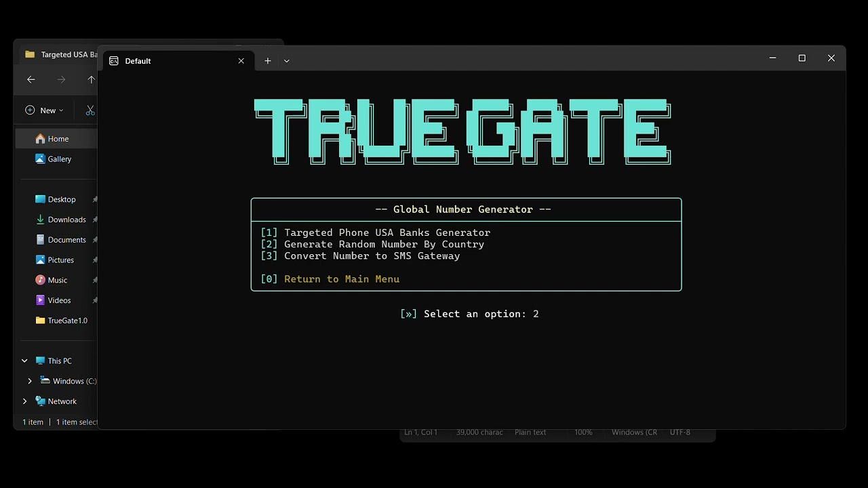Viewport: 868px width, 488px height.
Task: Close the terminal window
Action: [x=831, y=58]
